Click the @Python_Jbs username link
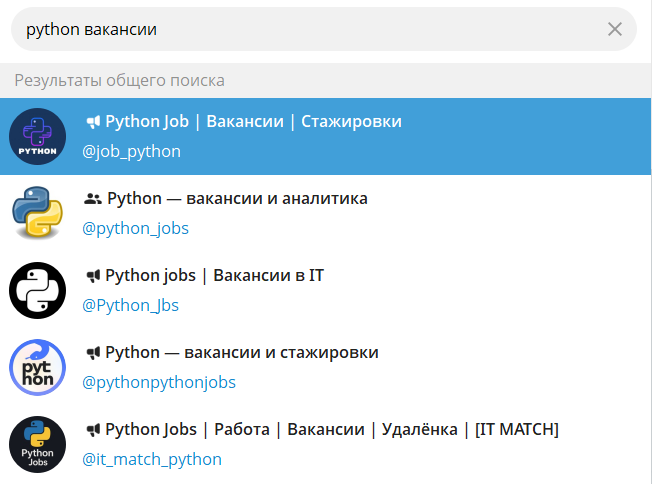Screen dimensions: 652x484 coord(130,305)
